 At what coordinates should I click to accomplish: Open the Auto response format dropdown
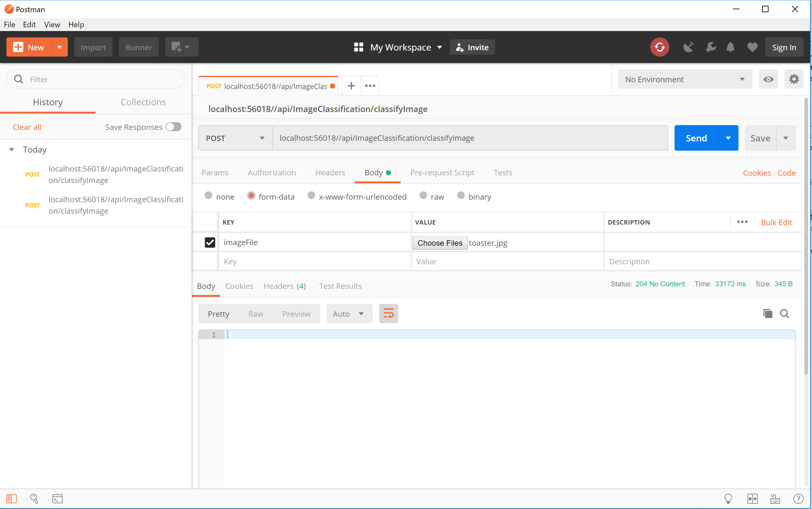349,314
